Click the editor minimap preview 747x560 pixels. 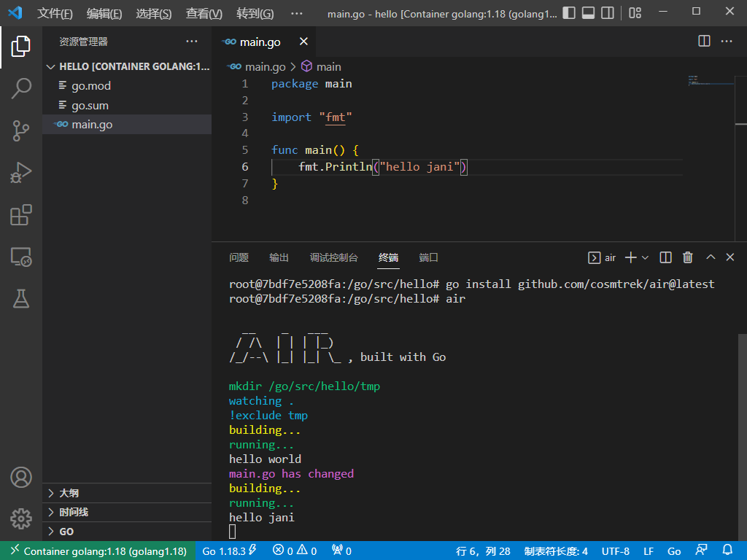click(x=711, y=80)
